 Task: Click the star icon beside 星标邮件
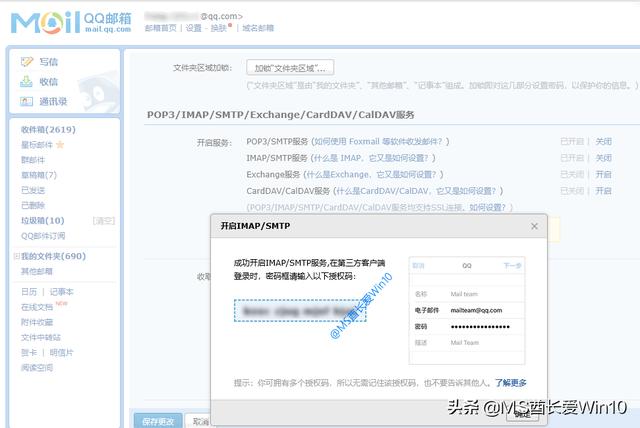point(60,145)
